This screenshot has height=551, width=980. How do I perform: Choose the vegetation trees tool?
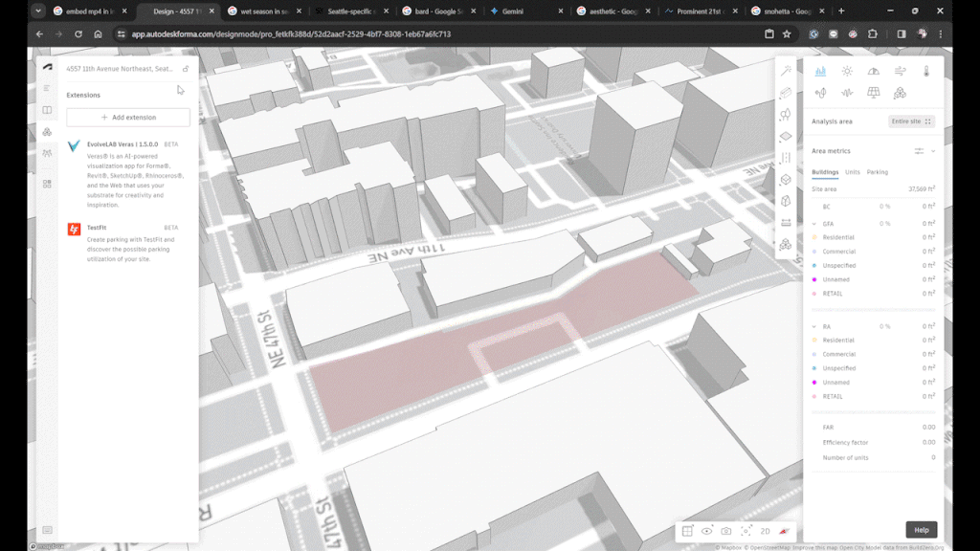(786, 115)
